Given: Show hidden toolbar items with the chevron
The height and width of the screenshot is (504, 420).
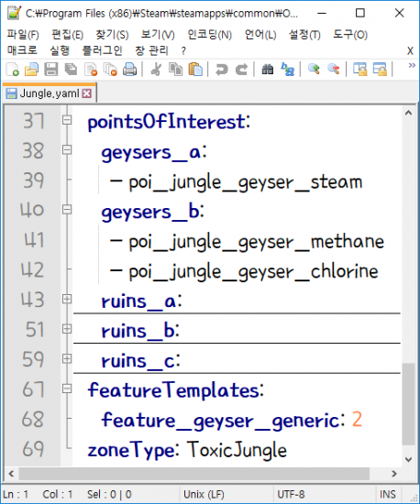Looking at the screenshot, I should pyautogui.click(x=412, y=66).
